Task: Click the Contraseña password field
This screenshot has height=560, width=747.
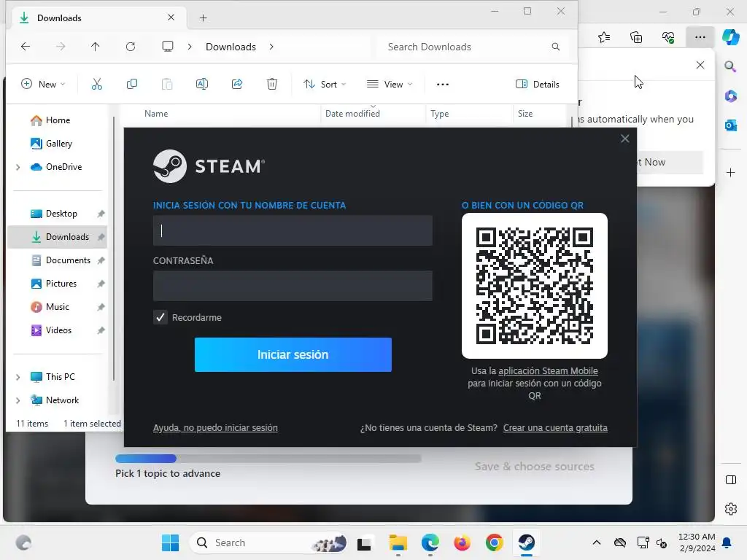Action: click(x=293, y=286)
